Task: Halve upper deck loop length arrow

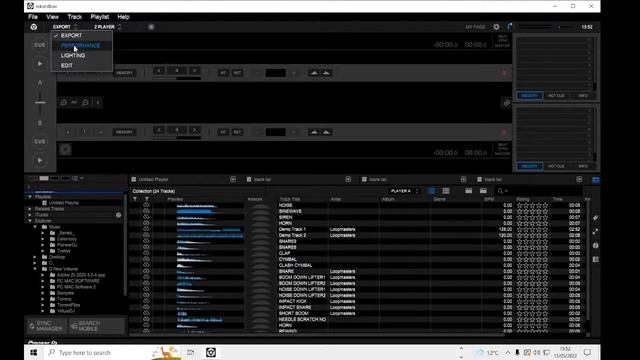Action: (159, 71)
